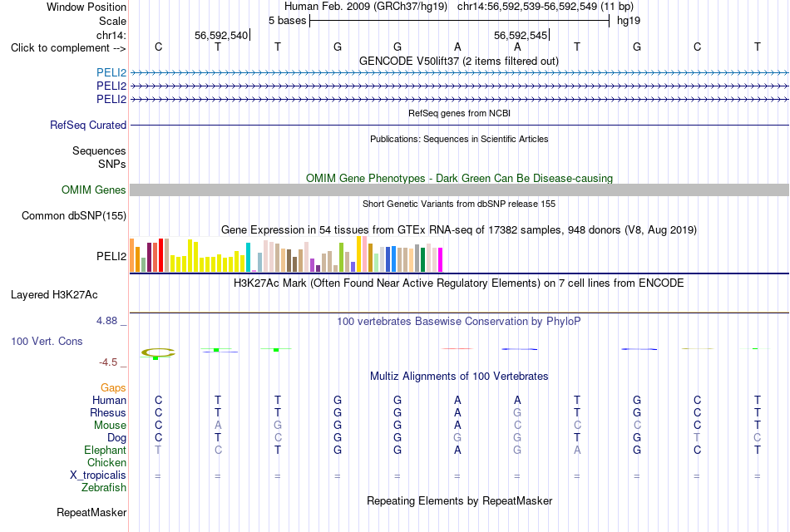Click the bright red bar in the GTEx chart
The width and height of the screenshot is (790, 532).
click(160, 255)
